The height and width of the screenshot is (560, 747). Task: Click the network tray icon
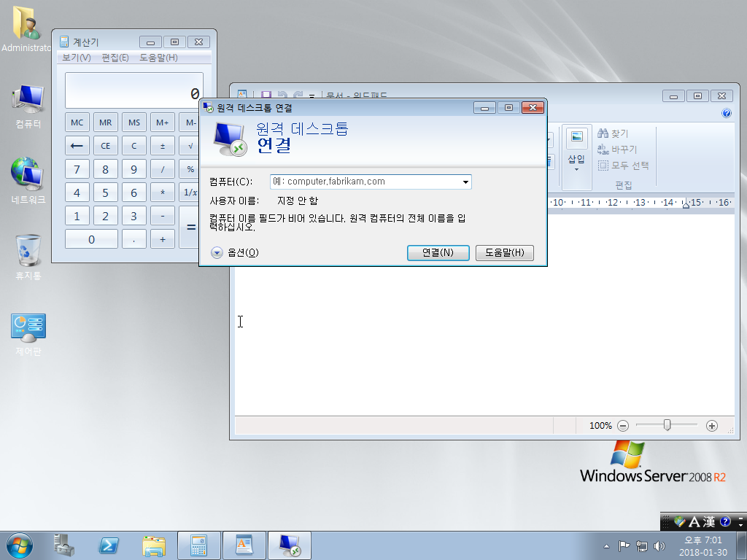click(x=642, y=546)
